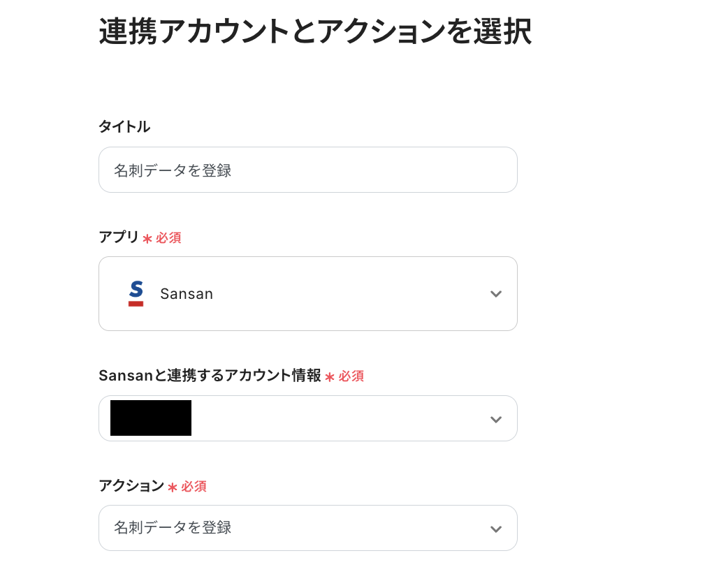The width and height of the screenshot is (728, 588).
Task: Focus the タイトル text input field
Action: tap(307, 170)
